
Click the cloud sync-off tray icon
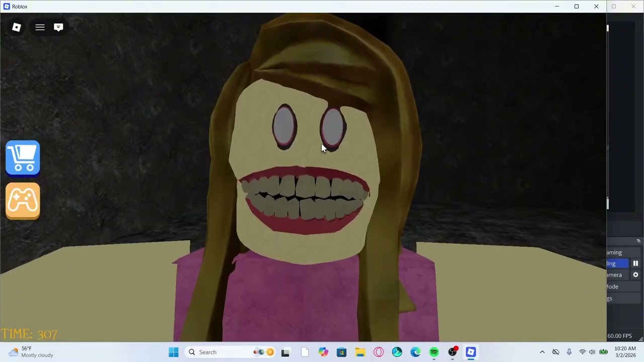click(x=556, y=352)
